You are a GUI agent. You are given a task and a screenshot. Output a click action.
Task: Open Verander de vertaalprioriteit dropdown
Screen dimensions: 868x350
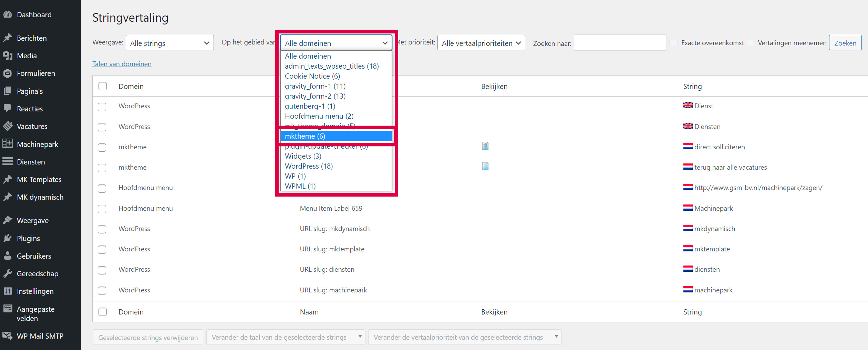[465, 337]
